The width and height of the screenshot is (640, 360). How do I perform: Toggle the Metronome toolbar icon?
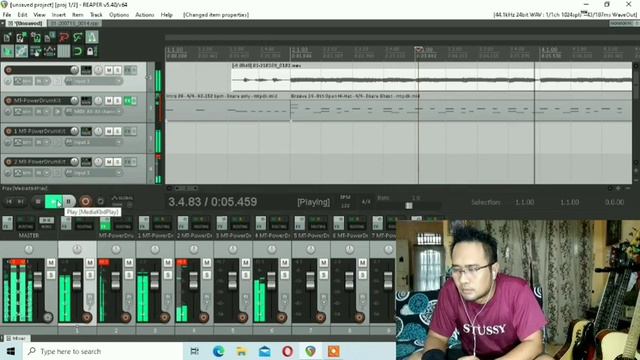pos(91,38)
